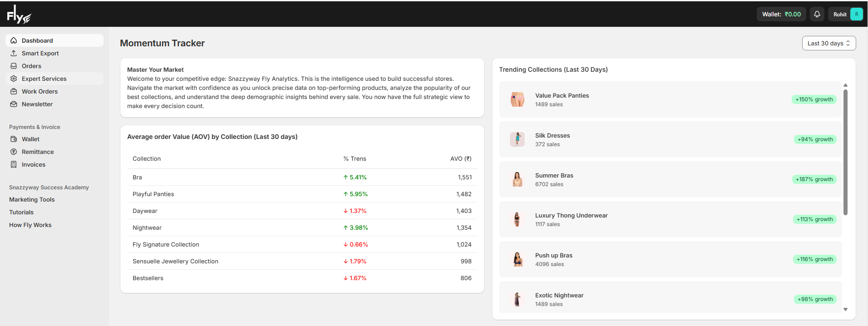Select the Fly Signature Collection row name

coord(166,244)
